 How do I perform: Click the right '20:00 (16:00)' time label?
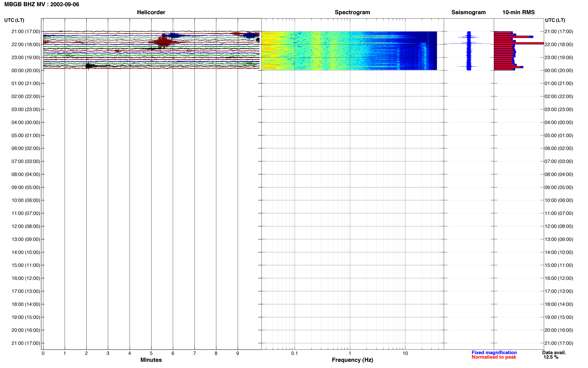(559, 330)
